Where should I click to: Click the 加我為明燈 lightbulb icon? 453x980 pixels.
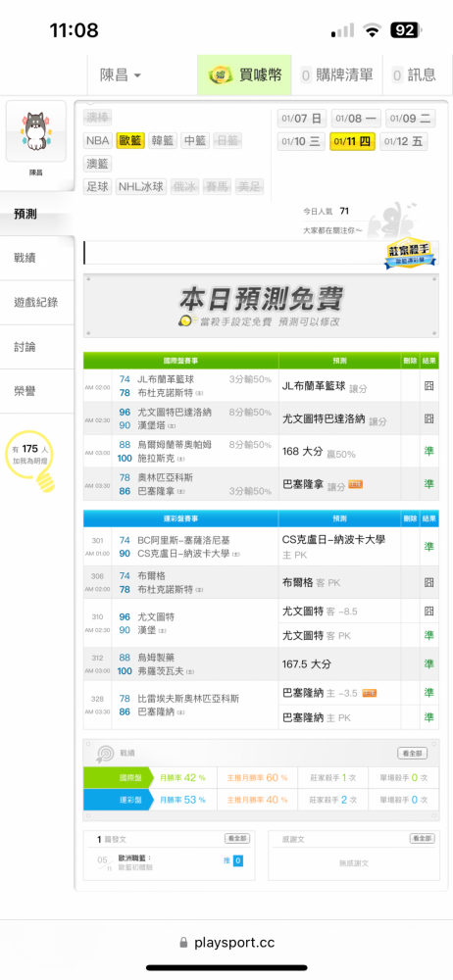(30, 462)
